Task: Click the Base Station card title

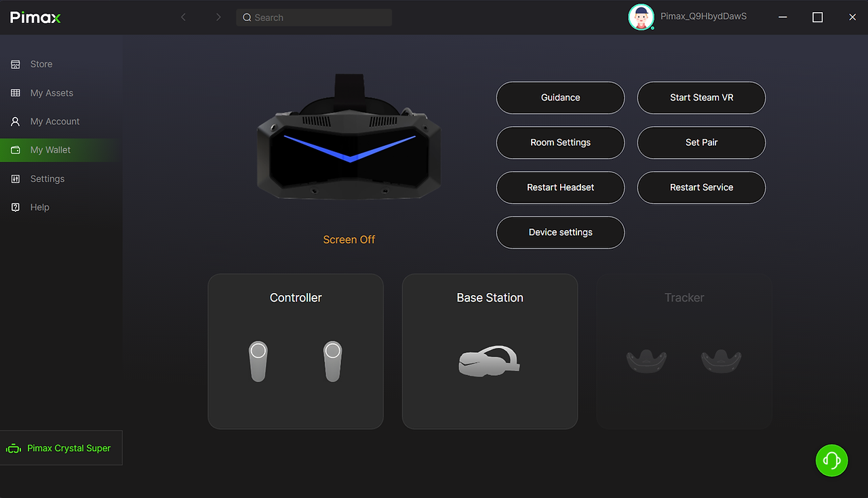Action: pyautogui.click(x=490, y=298)
